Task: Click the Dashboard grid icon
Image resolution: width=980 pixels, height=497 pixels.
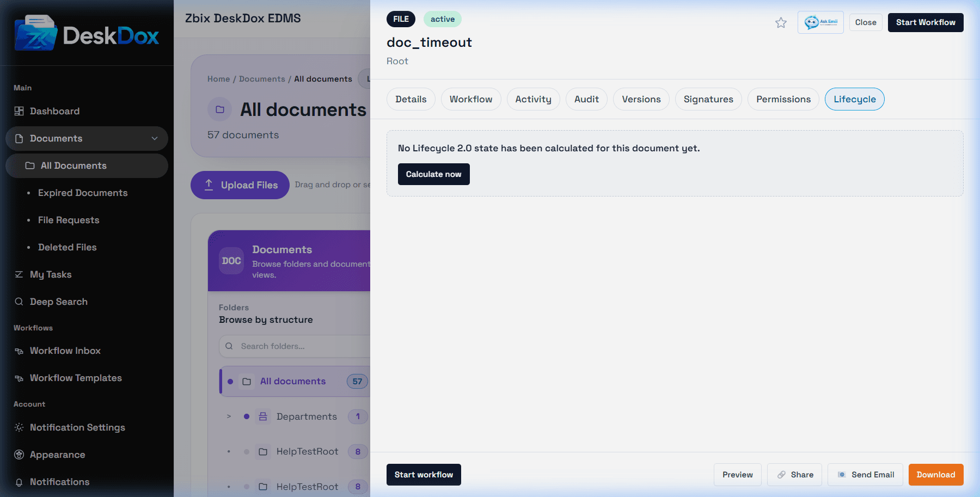Action: (x=19, y=111)
